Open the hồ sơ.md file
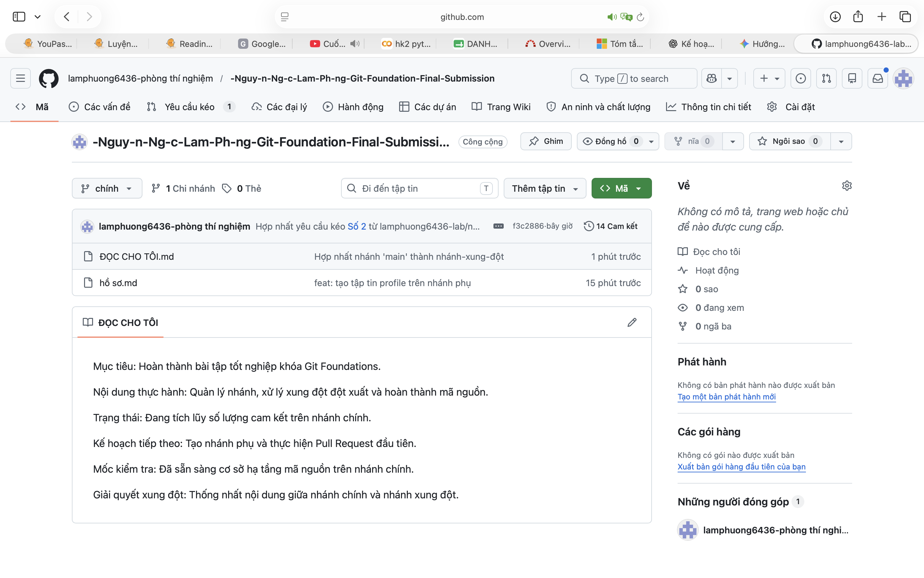The height and width of the screenshot is (578, 924). (118, 283)
